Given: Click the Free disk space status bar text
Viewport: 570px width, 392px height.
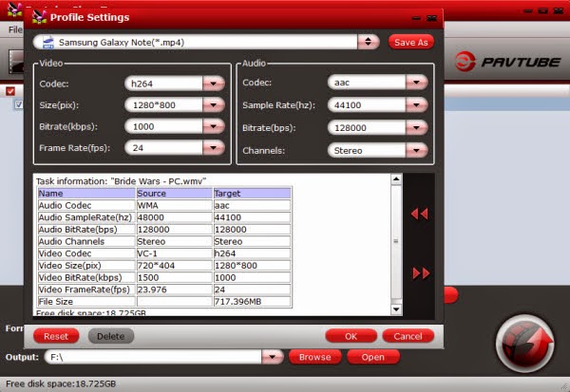Looking at the screenshot, I should coord(61,383).
